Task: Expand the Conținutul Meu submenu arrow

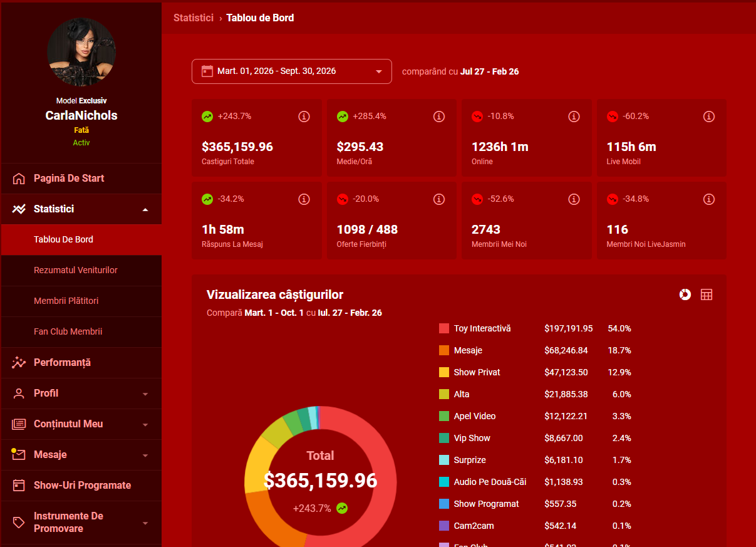Action: (x=145, y=425)
